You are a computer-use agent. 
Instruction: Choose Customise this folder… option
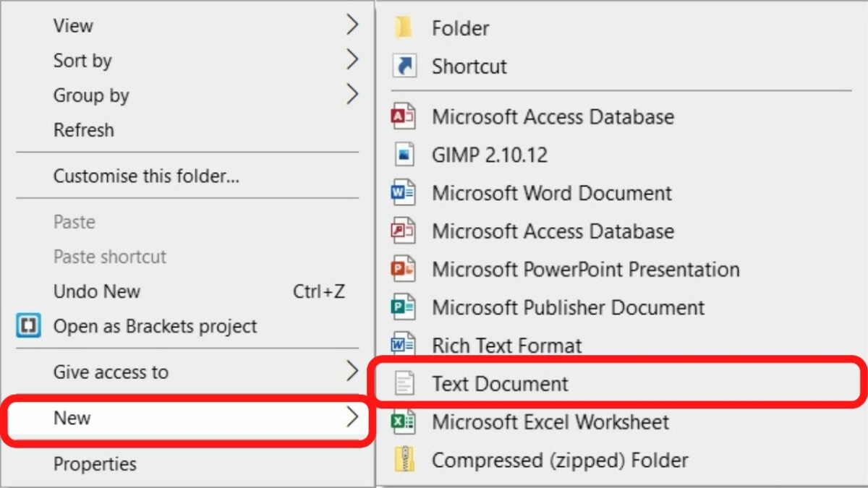pyautogui.click(x=146, y=176)
